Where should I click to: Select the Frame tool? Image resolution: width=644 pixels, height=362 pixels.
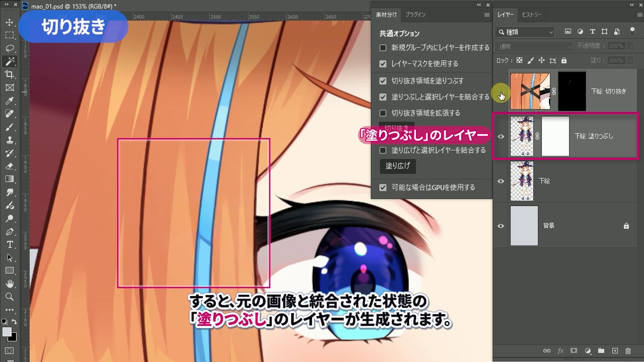pos(10,88)
